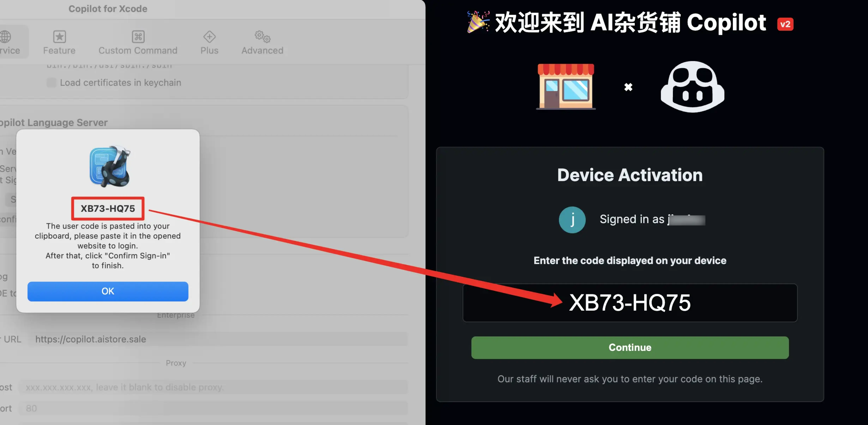Click the device code input box
This screenshot has height=425, width=868.
coord(630,302)
